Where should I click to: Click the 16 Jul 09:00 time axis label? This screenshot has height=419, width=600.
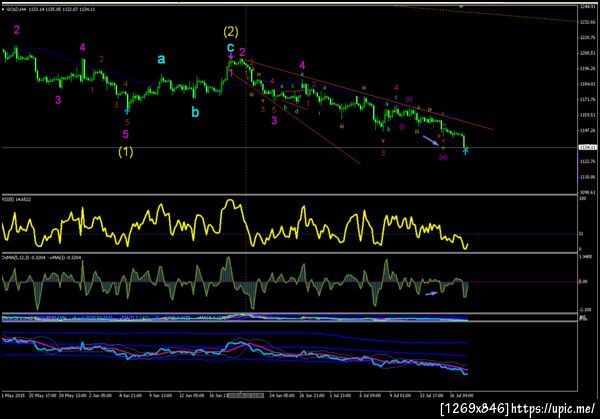tap(461, 395)
